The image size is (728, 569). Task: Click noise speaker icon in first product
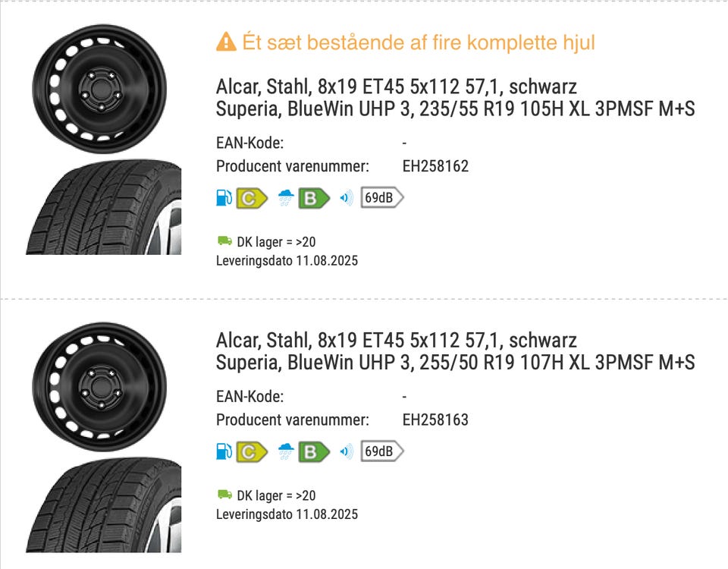point(347,199)
